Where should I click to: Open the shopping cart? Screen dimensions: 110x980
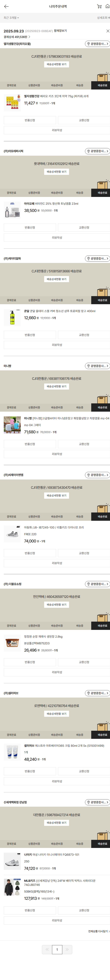click(x=99, y=6)
